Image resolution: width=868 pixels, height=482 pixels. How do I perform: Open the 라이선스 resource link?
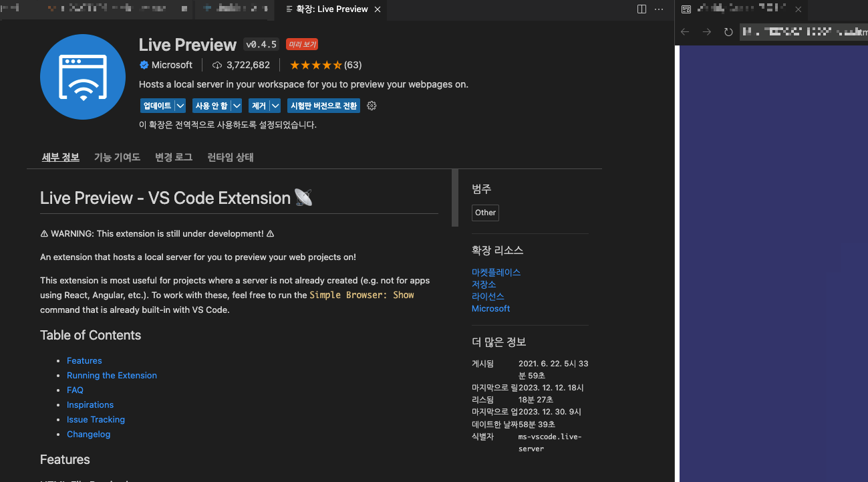(488, 296)
